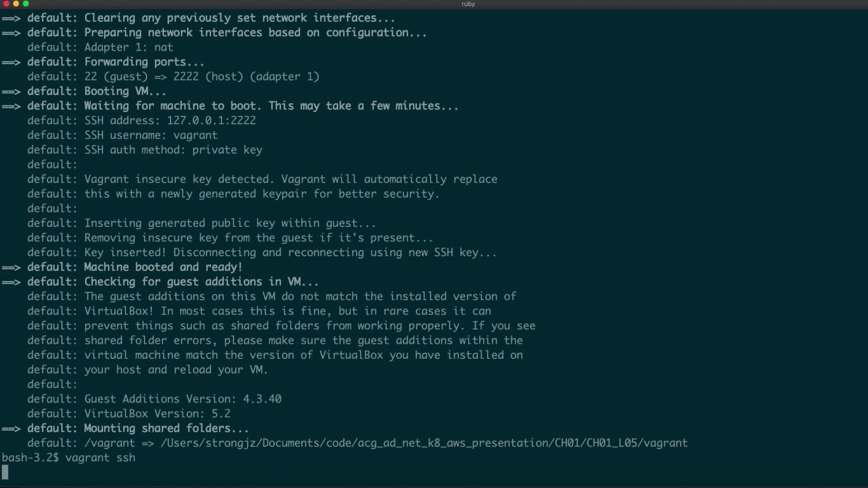Viewport: 868px width, 488px height.
Task: Click the "SSH username: vagrant" line
Action: (x=151, y=135)
